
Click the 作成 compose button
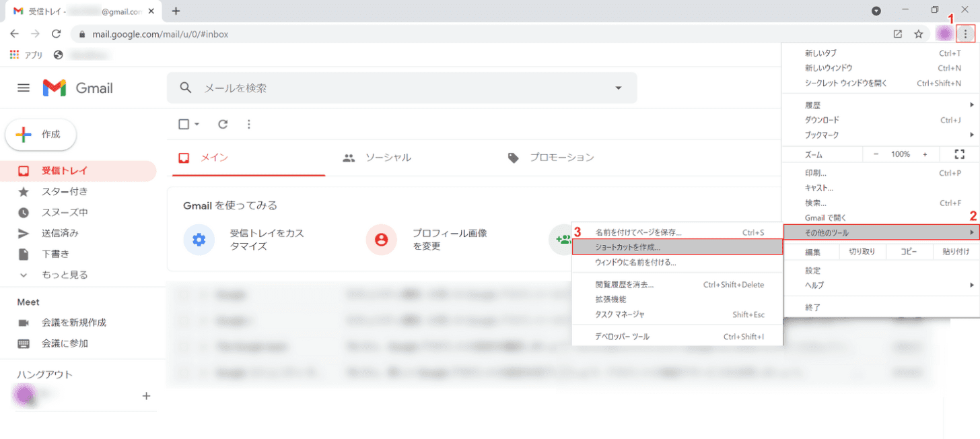point(41,135)
